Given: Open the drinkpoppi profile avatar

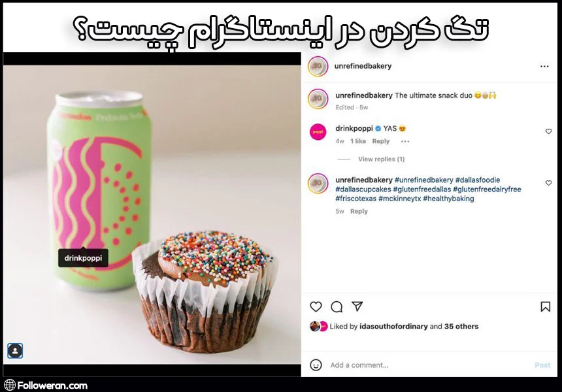Looking at the screenshot, I should point(318,132).
